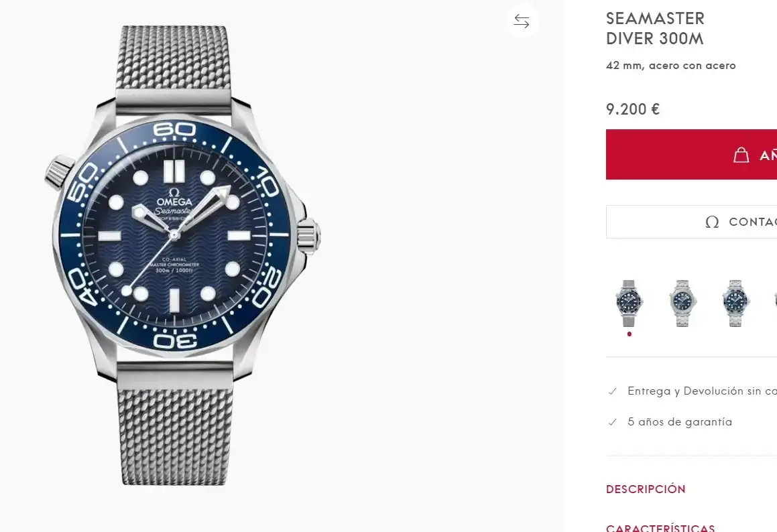Click the "42 mm, acero con acero" subtitle
Screen dimensions: 777x532
tap(670, 66)
